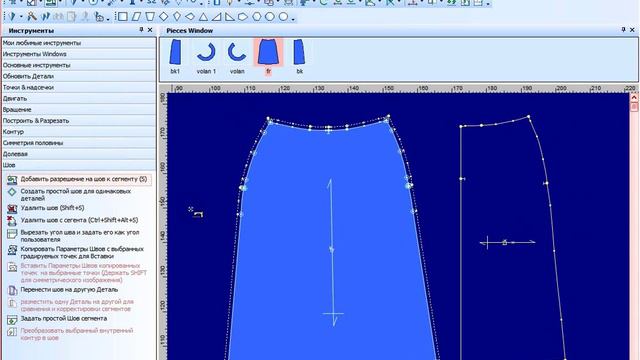Select the isosceles triangle shape tool
Screen dimensions: 640x360
pos(203,17)
